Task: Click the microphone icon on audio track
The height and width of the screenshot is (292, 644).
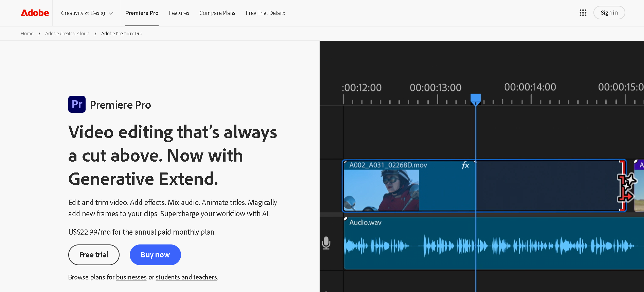Action: (326, 243)
